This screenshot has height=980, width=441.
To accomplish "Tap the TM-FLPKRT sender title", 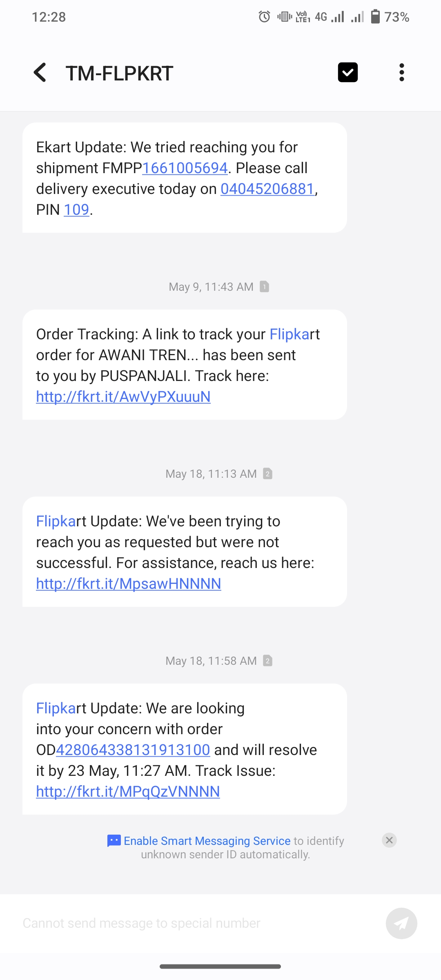I will pyautogui.click(x=120, y=73).
